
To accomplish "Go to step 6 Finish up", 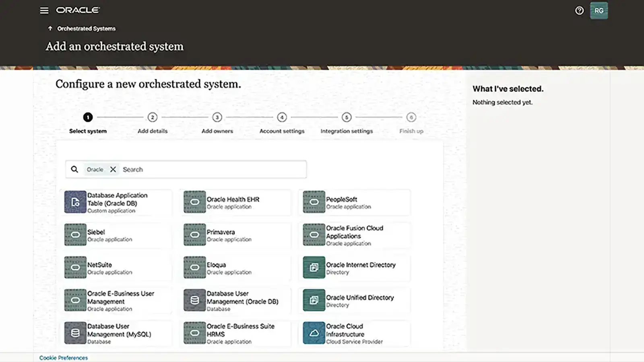I will (411, 117).
